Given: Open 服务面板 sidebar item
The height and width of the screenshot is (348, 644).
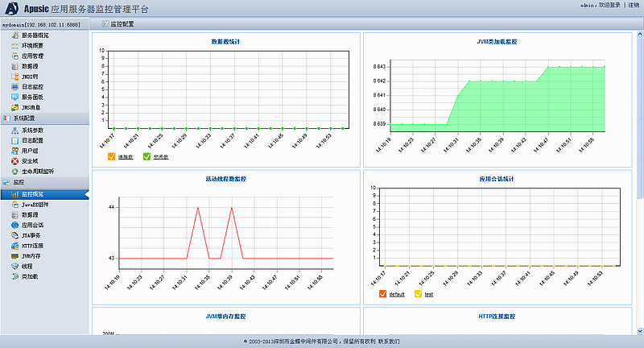Looking at the screenshot, I should [32, 97].
